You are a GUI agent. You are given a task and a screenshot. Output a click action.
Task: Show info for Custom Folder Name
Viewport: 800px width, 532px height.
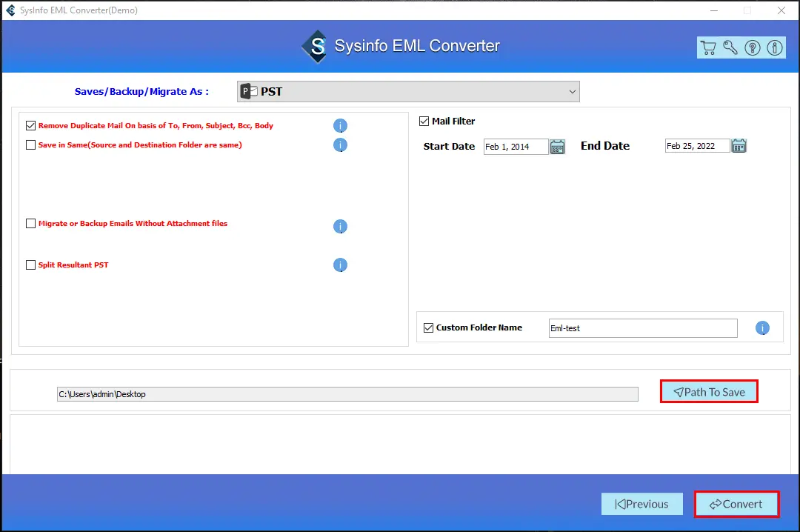pyautogui.click(x=762, y=327)
